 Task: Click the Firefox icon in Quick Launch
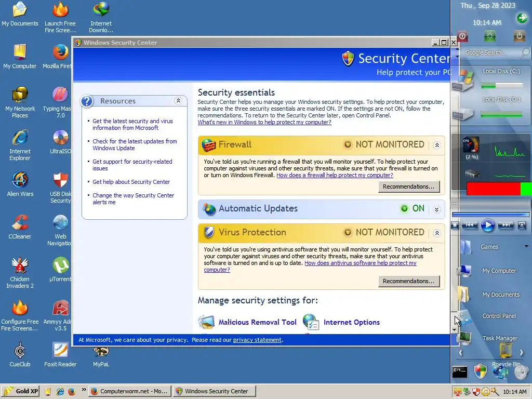71,391
